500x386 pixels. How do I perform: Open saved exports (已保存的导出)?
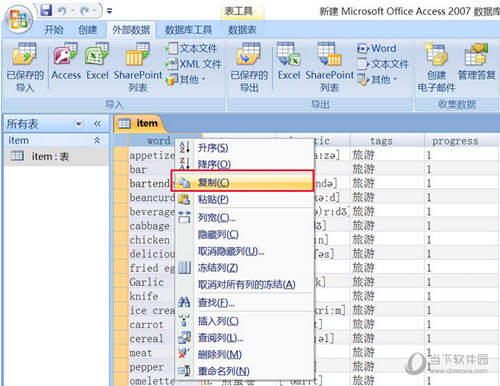coord(249,68)
